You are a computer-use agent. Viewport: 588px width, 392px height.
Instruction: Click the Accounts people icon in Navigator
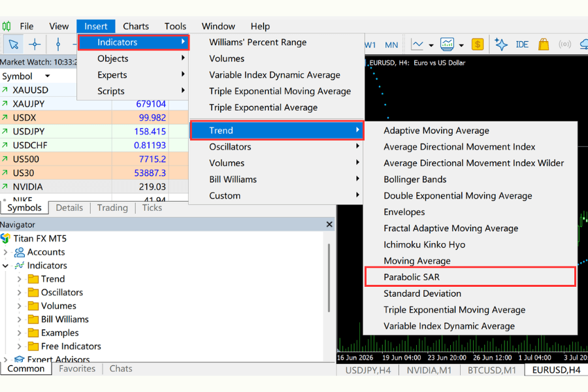coord(19,252)
